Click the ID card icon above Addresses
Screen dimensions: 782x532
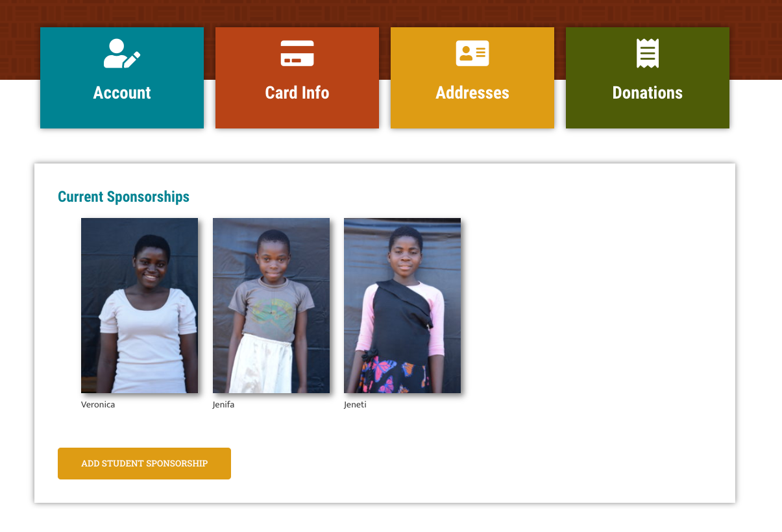pos(472,53)
